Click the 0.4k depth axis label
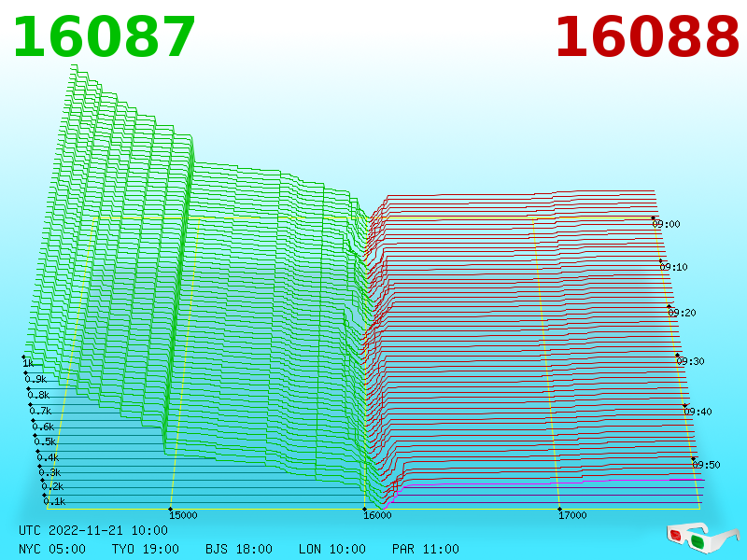The width and height of the screenshot is (747, 560). (48, 457)
